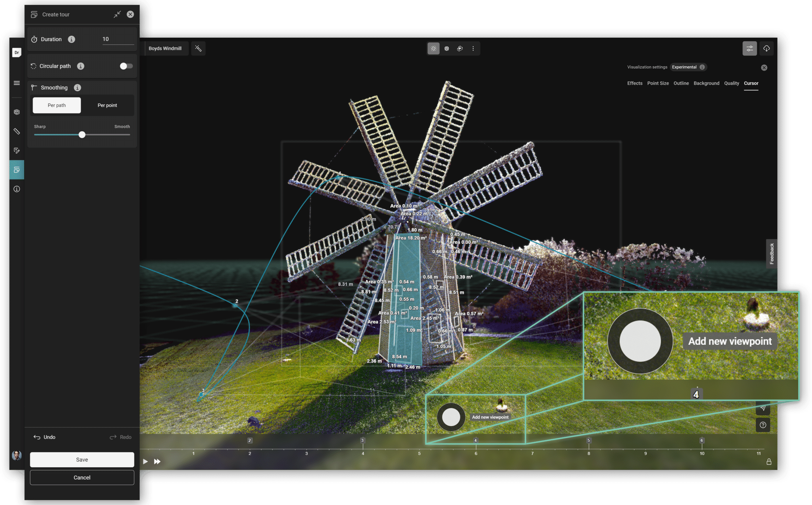812x505 pixels.
Task: Adjust the Sharp-Smooth smoothing slider
Action: pos(82,134)
